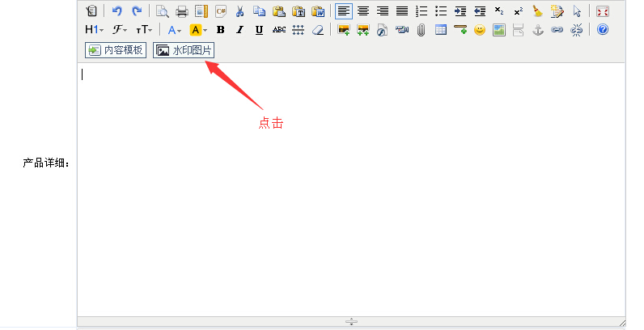
Task: Attach a file with paperclip icon
Action: (x=421, y=30)
